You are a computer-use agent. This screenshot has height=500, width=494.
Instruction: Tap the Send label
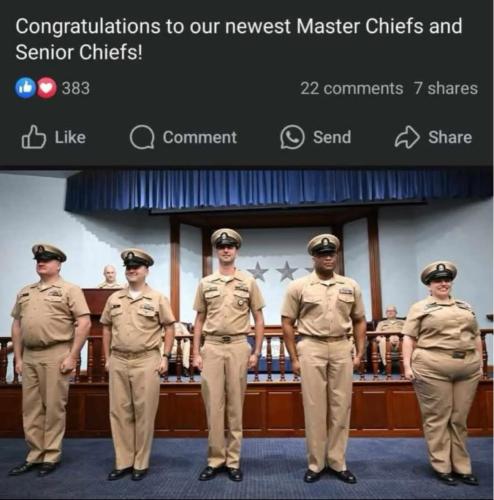click(x=332, y=137)
